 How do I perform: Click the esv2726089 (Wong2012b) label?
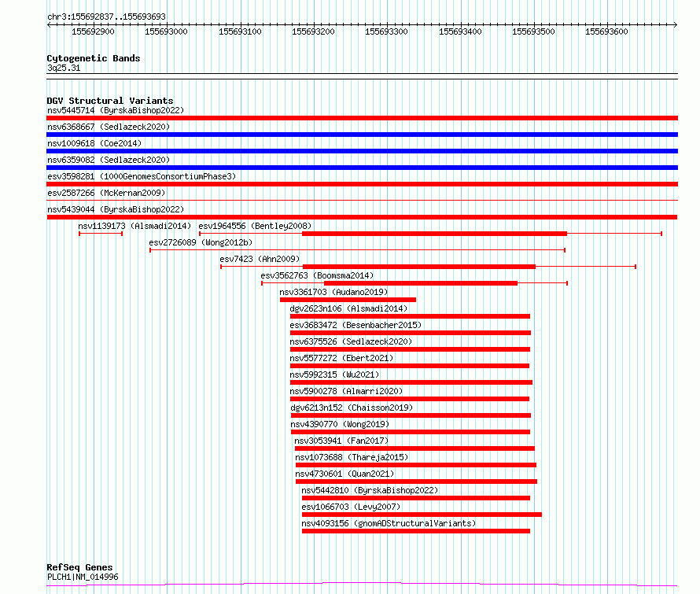tap(201, 242)
